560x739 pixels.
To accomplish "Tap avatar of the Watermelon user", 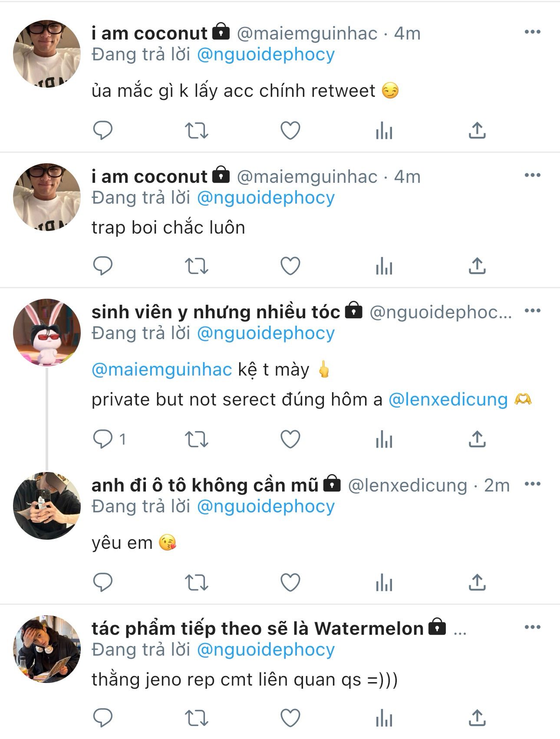I will [x=47, y=649].
